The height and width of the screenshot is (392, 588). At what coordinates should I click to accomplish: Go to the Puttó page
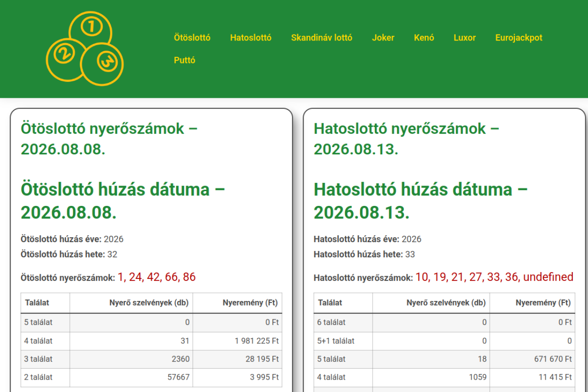(x=185, y=60)
